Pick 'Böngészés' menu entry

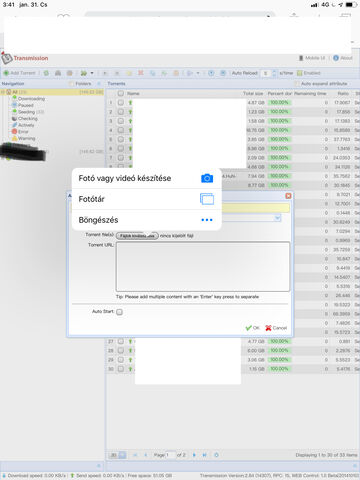pyautogui.click(x=147, y=220)
